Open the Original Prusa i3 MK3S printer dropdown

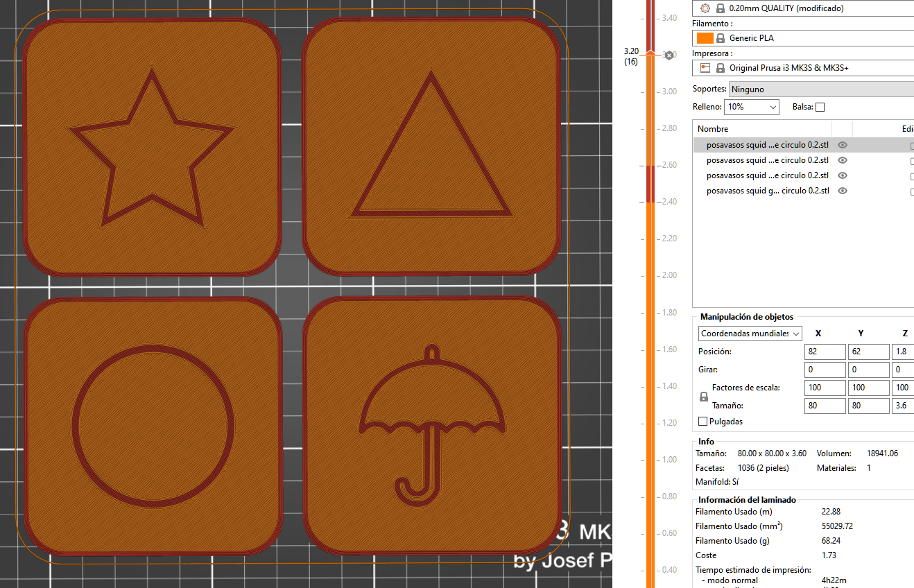point(803,68)
